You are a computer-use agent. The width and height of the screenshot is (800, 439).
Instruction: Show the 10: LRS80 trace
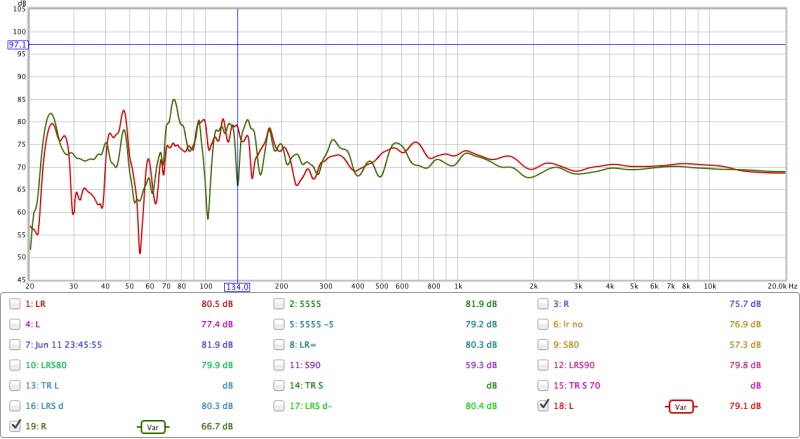(15, 365)
